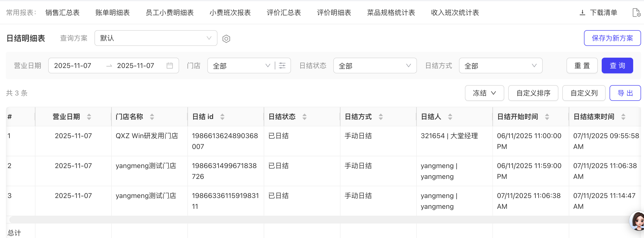This screenshot has width=644, height=238.
Task: Open the 销售汇总表 report
Action: [x=62, y=13]
